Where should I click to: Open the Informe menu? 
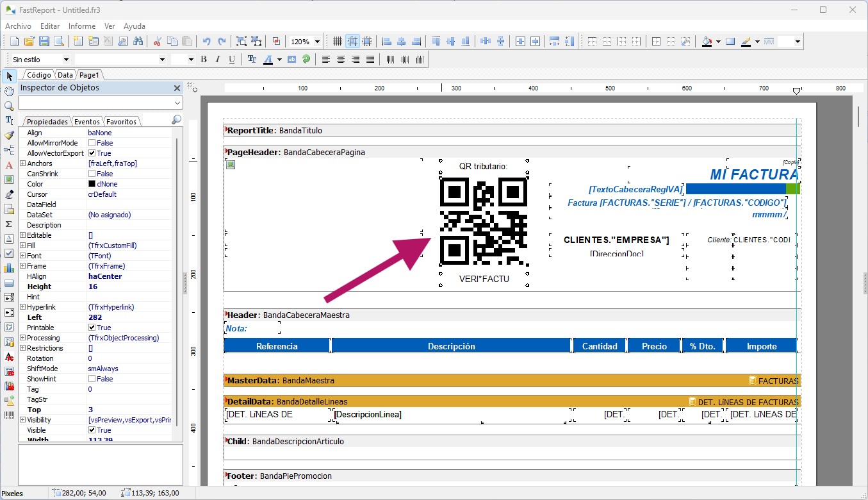click(x=82, y=26)
